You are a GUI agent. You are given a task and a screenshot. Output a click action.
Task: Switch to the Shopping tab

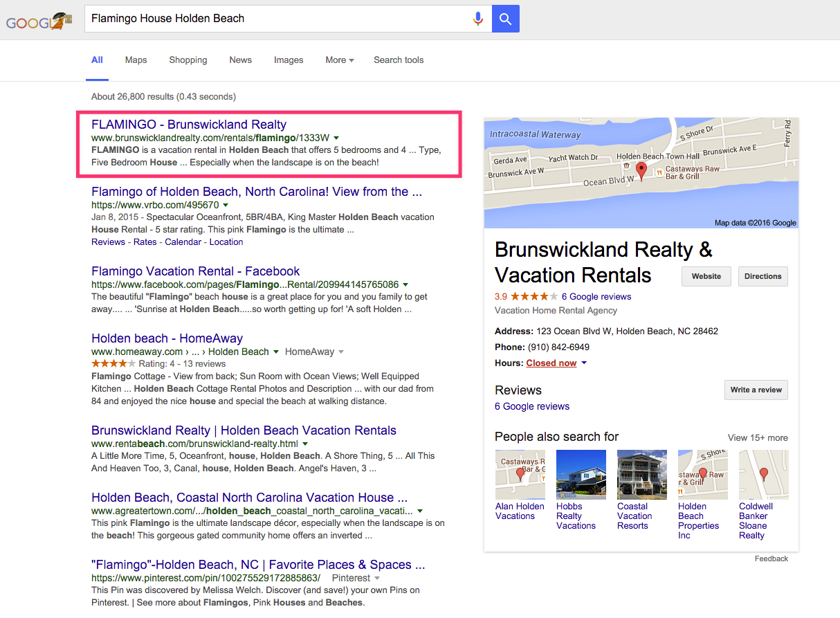[x=188, y=60]
